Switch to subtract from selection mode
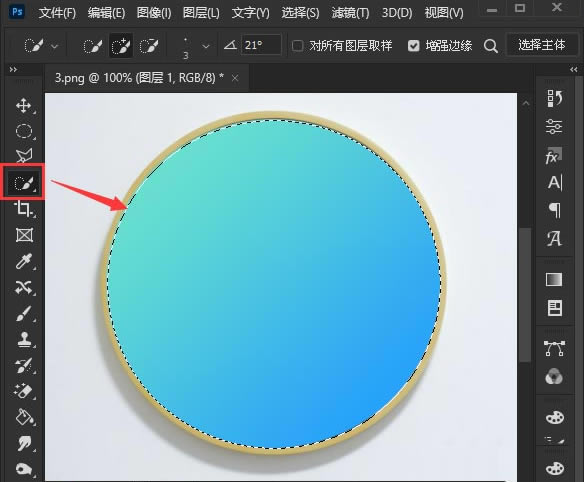584x482 pixels. click(x=149, y=46)
